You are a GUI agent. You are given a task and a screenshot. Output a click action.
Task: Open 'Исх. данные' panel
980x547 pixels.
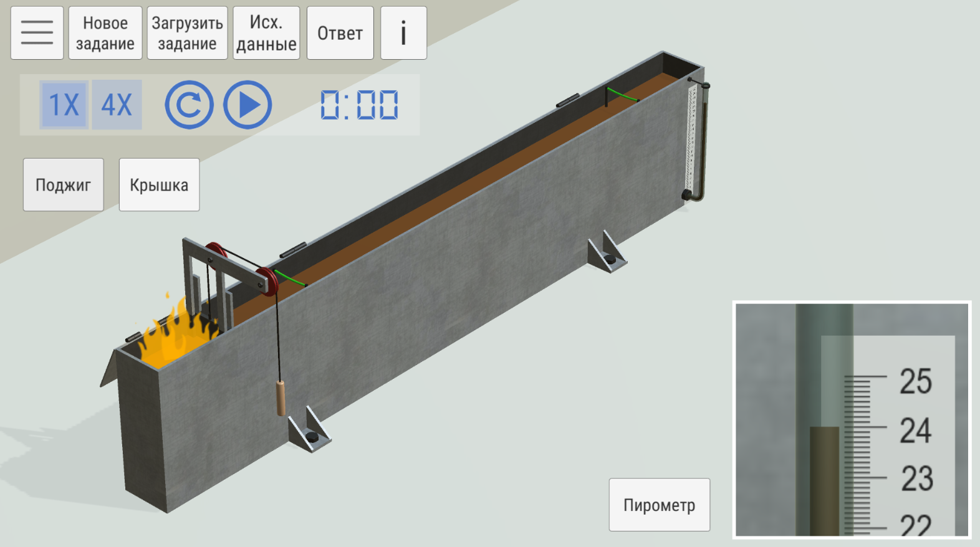(x=266, y=33)
